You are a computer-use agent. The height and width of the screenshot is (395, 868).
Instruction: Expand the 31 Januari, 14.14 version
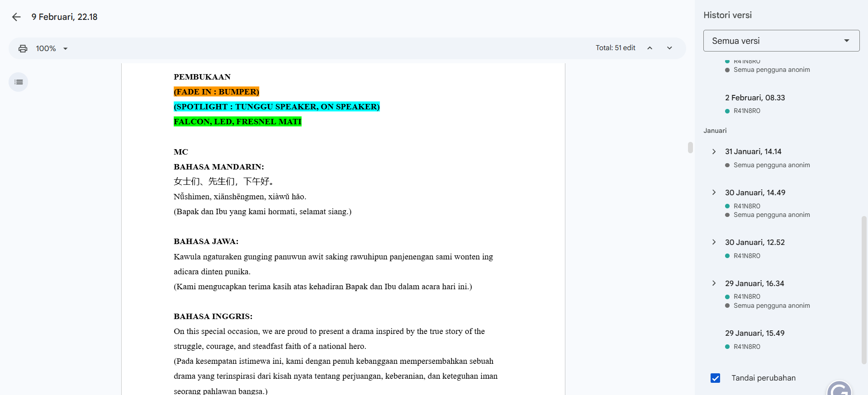(x=714, y=151)
